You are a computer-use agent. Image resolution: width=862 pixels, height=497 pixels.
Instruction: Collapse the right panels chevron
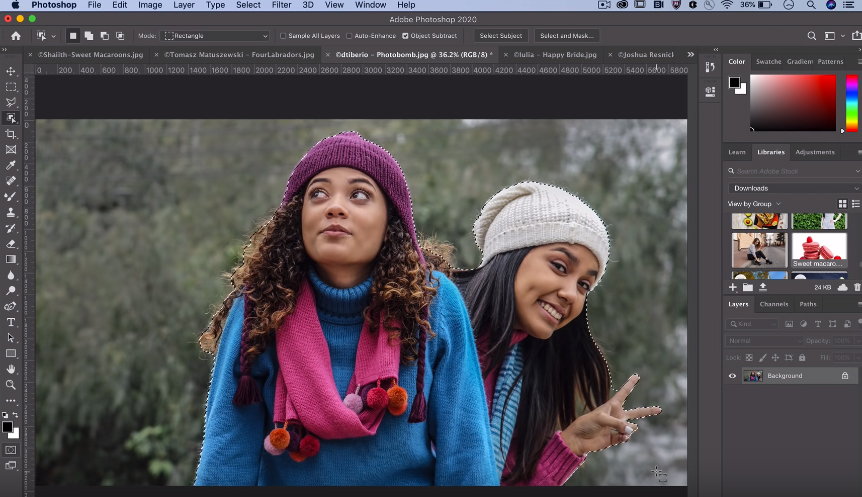(716, 49)
